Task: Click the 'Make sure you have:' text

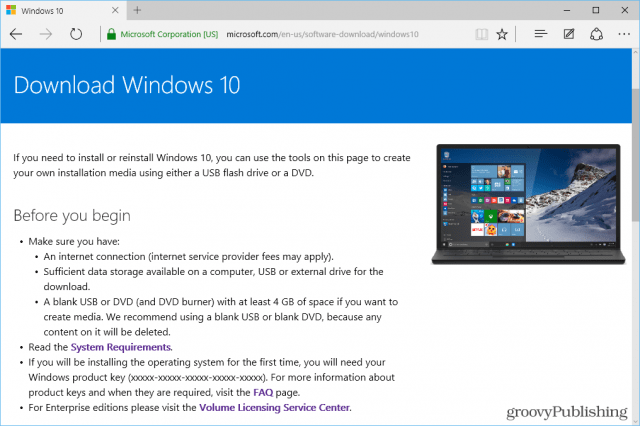Action: click(x=74, y=242)
